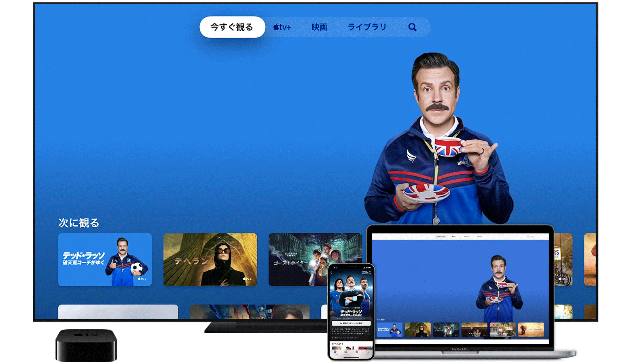This screenshot has width=631, height=364.
Task: Switch to Movies tab on the MacBook
Action: 467,237
